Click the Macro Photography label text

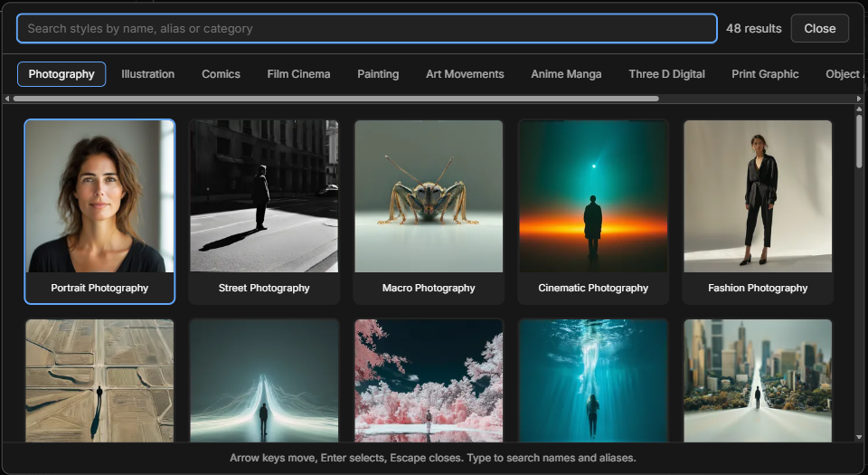click(x=429, y=288)
